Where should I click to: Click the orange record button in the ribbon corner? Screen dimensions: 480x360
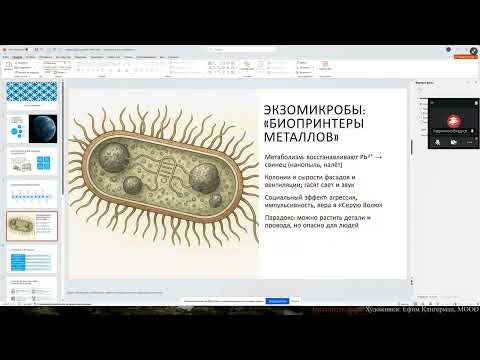[465, 57]
